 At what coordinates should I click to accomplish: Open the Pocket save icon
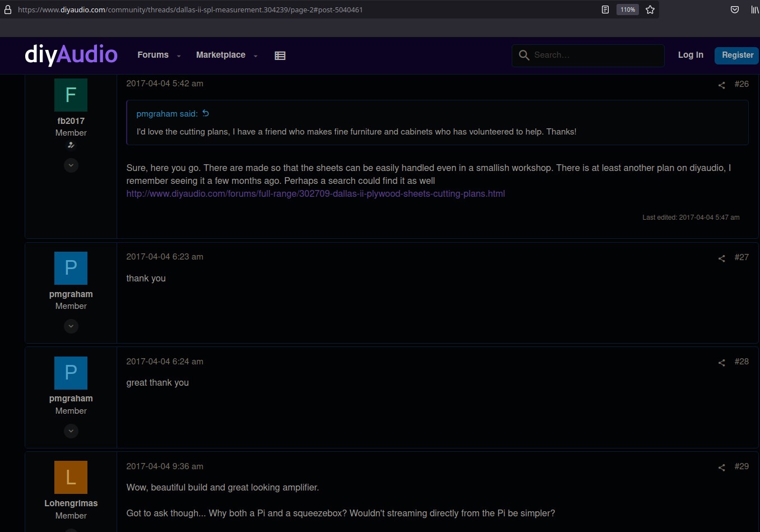tap(735, 10)
